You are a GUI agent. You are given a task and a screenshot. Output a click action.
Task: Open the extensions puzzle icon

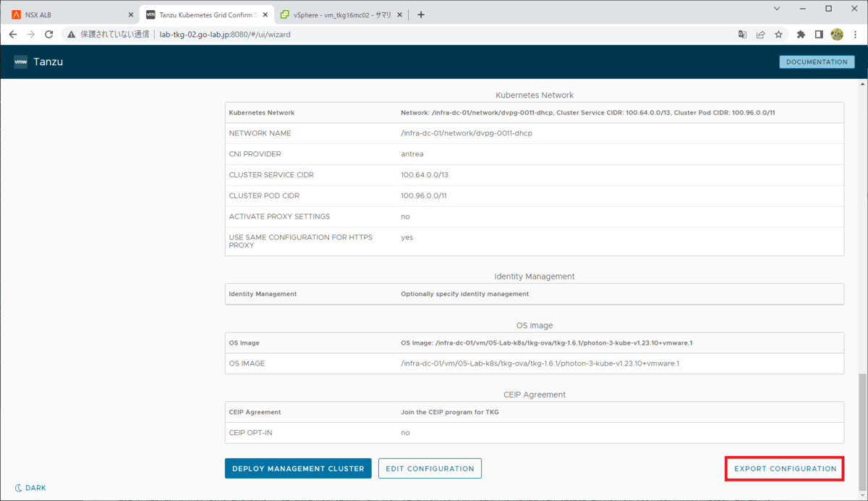point(801,34)
